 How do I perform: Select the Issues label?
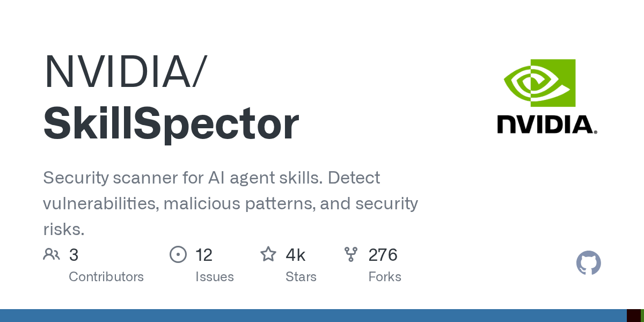[215, 277]
